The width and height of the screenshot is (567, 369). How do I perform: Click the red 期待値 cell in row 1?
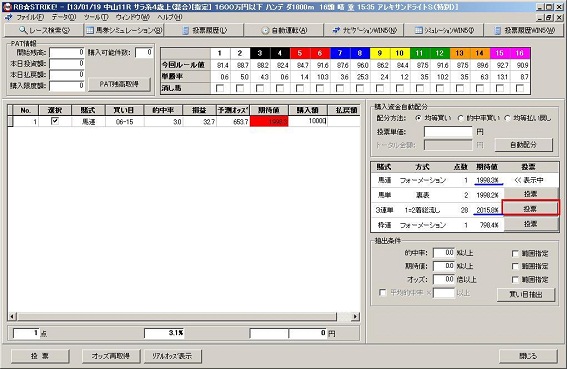click(x=269, y=121)
